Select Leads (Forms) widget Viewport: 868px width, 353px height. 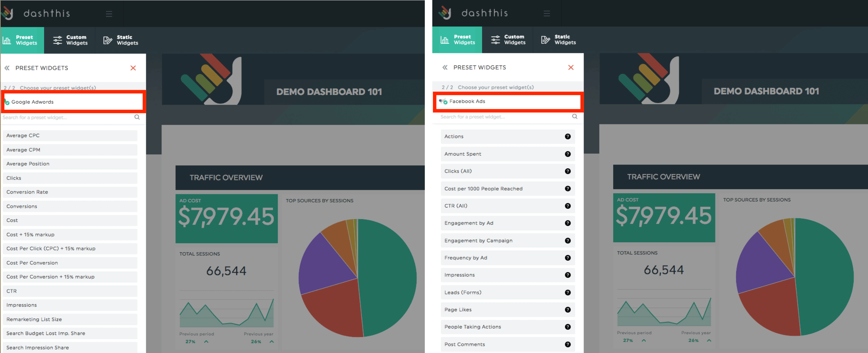(x=508, y=293)
